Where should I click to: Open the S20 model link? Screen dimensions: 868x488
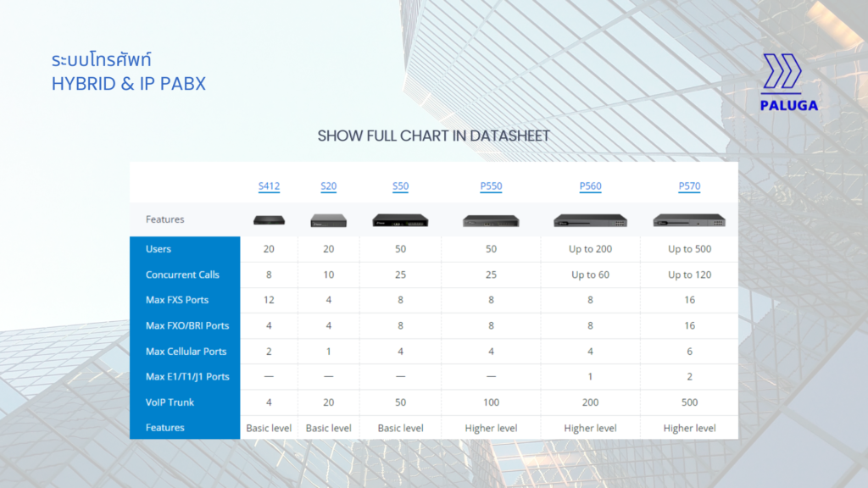click(x=328, y=186)
